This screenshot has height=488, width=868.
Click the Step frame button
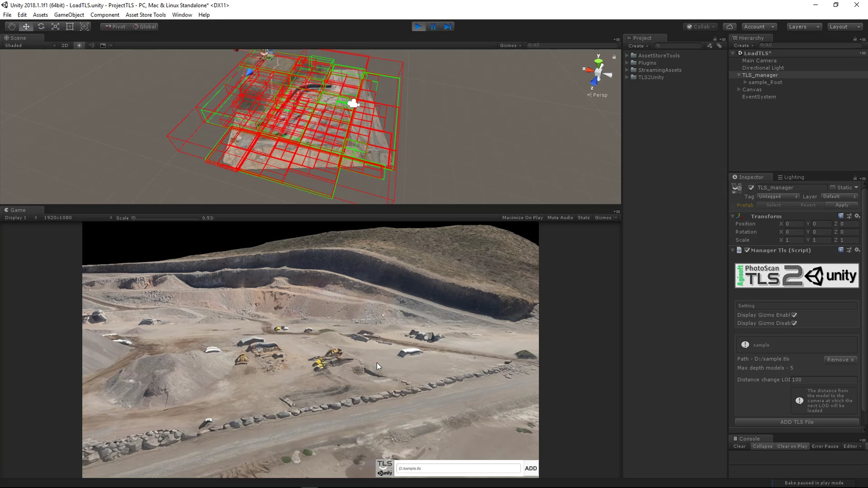point(448,26)
